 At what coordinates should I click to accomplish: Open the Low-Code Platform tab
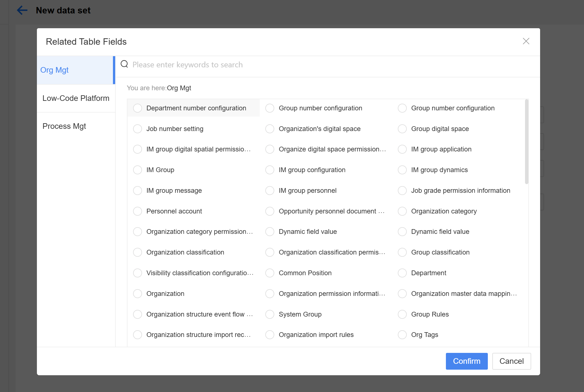[76, 98]
